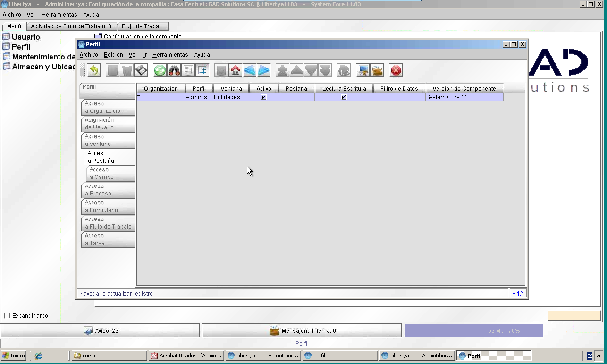Image resolution: width=607 pixels, height=364 pixels.
Task: Enable the Expandir arbol checkbox
Action: click(x=7, y=315)
